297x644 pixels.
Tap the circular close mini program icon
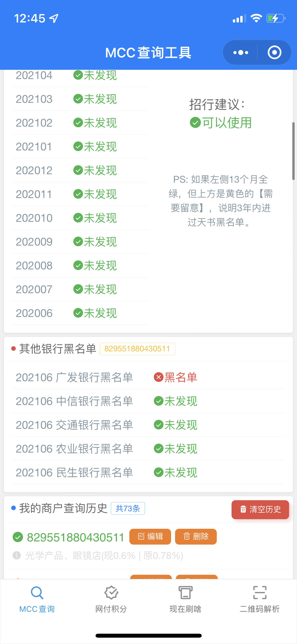(x=274, y=52)
